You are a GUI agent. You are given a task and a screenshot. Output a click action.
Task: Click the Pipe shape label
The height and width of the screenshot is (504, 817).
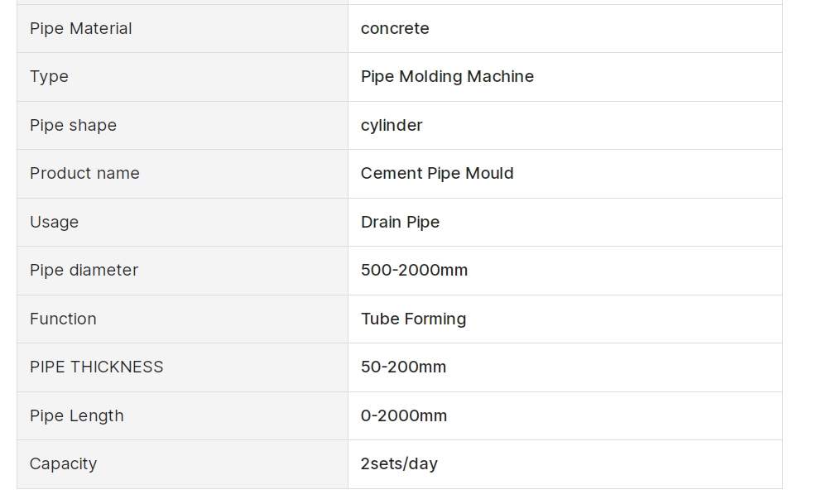(73, 126)
